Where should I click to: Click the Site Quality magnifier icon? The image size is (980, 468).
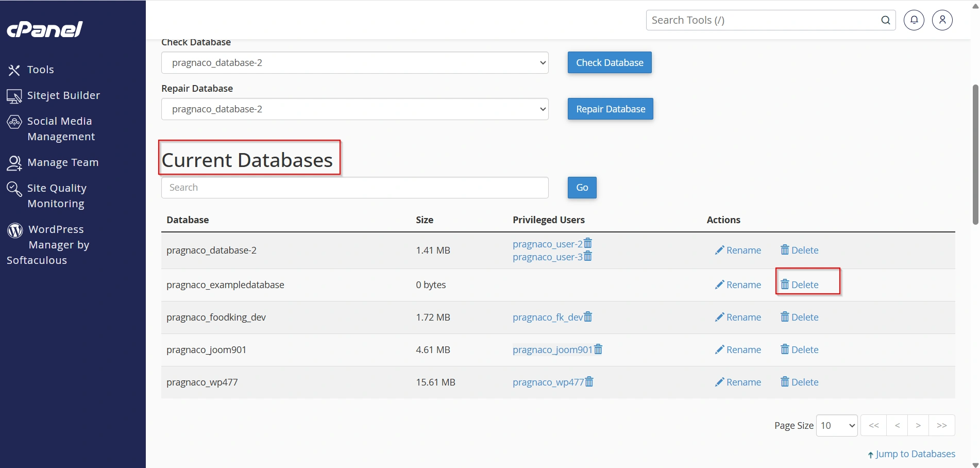[14, 189]
